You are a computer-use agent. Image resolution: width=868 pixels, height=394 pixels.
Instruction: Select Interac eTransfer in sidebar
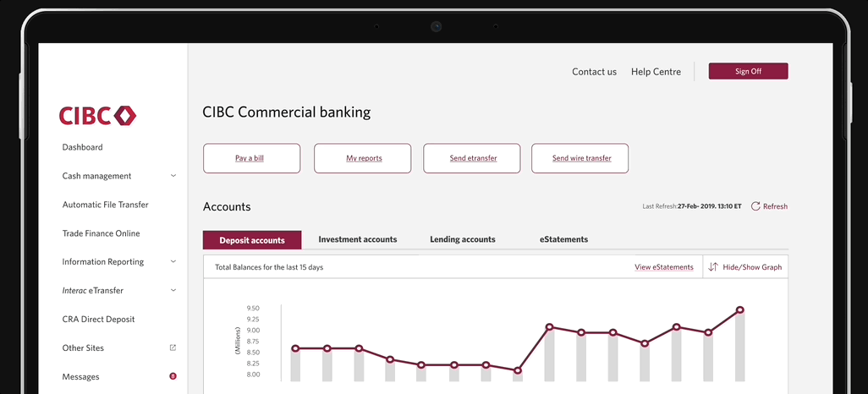coord(92,291)
